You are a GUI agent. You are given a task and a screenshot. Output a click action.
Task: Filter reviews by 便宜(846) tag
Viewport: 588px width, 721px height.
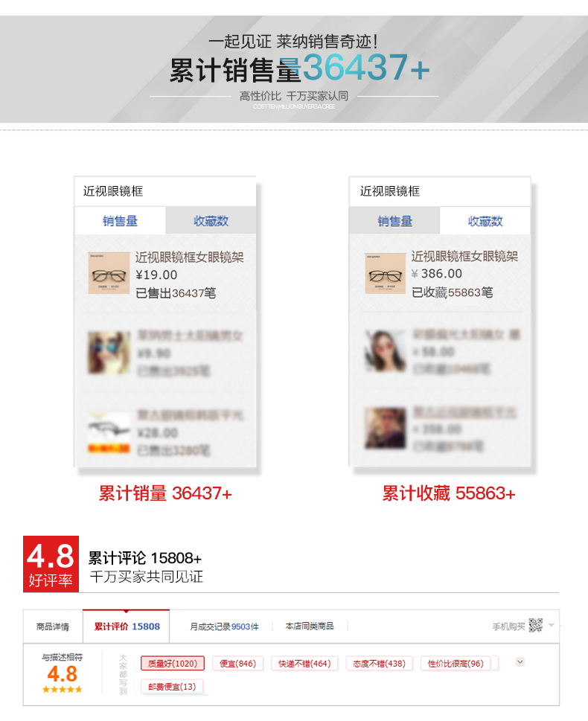(x=238, y=664)
